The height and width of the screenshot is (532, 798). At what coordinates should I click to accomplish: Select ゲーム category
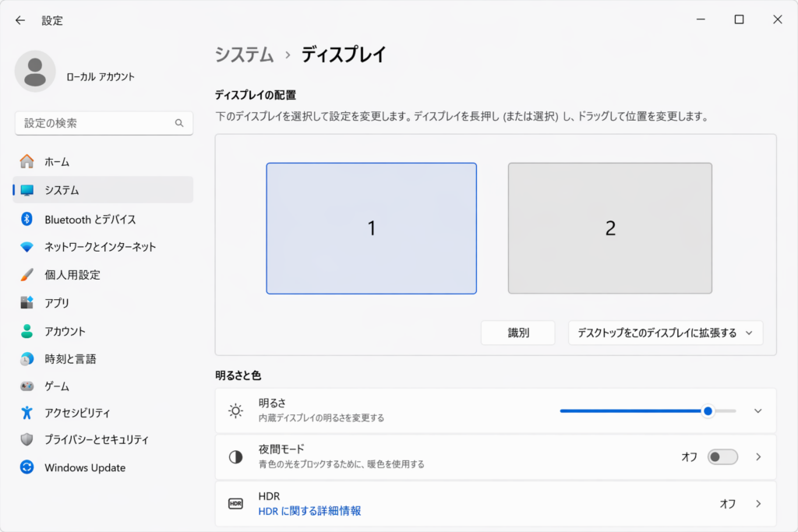pyautogui.click(x=103, y=386)
